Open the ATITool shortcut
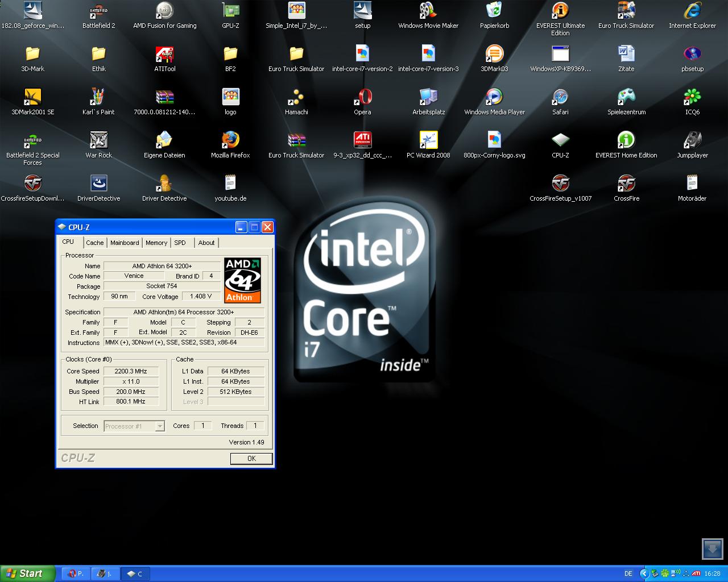 pyautogui.click(x=164, y=59)
